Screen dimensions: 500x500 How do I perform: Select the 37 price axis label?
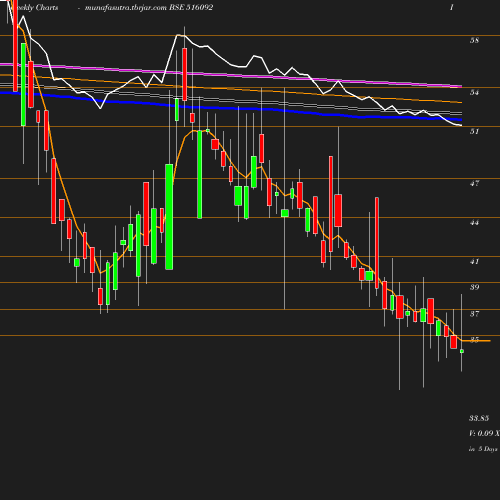click(x=474, y=314)
